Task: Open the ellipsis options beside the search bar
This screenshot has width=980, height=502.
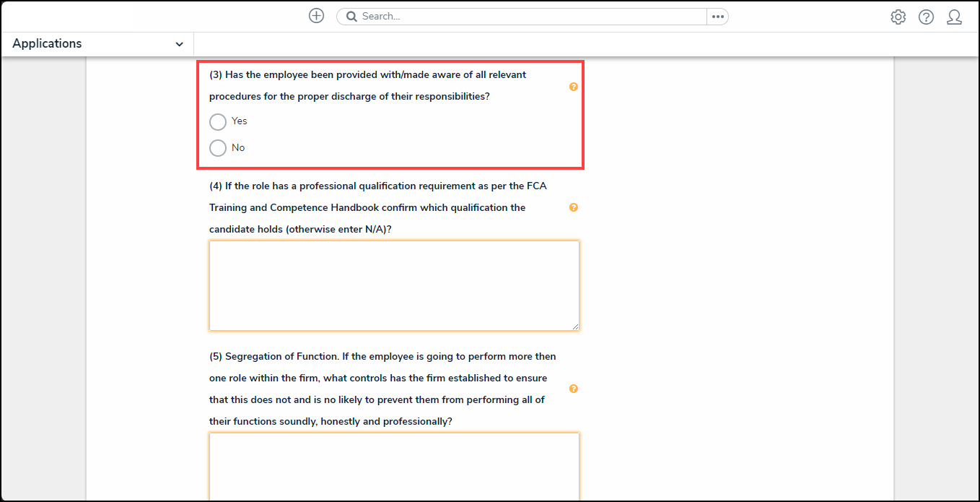Action: (x=717, y=17)
